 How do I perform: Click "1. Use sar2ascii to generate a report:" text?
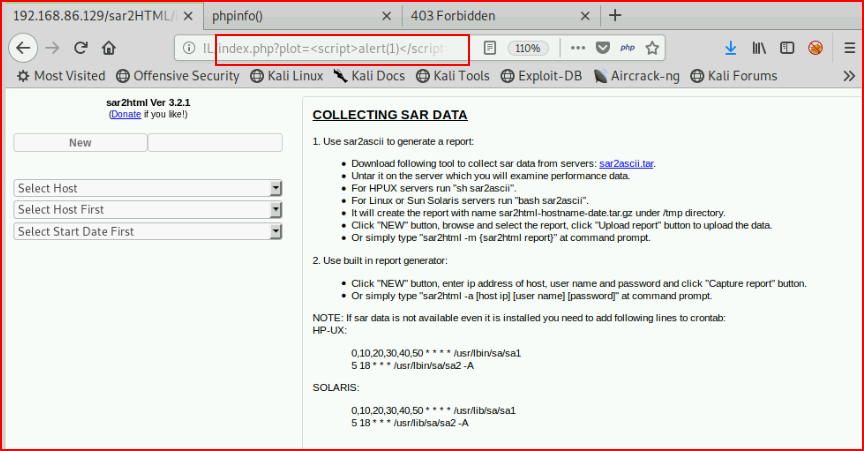393,142
